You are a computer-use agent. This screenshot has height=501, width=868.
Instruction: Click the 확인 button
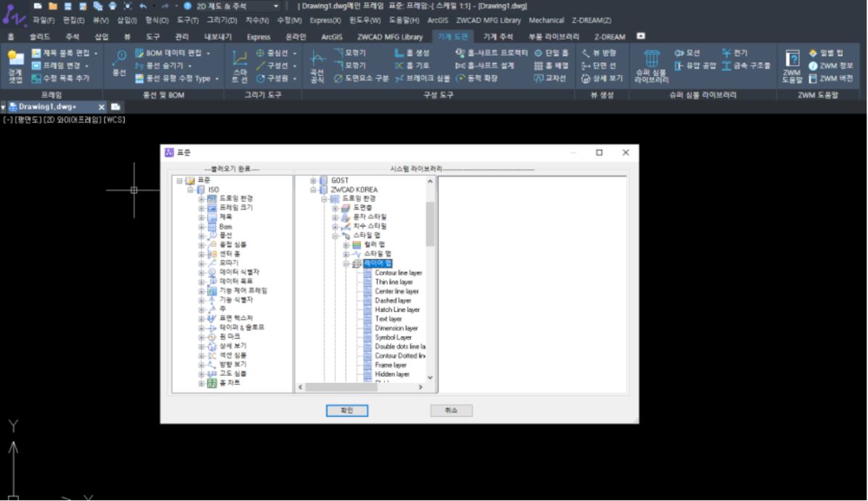(x=346, y=411)
